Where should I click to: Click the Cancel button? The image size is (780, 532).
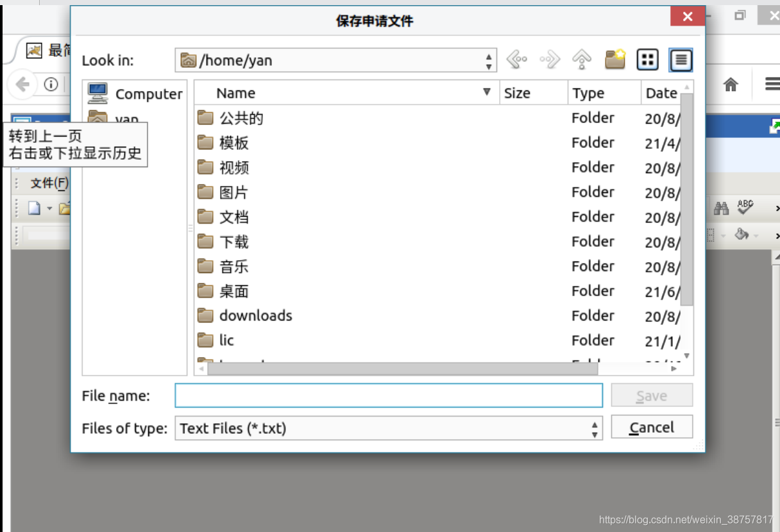[652, 428]
